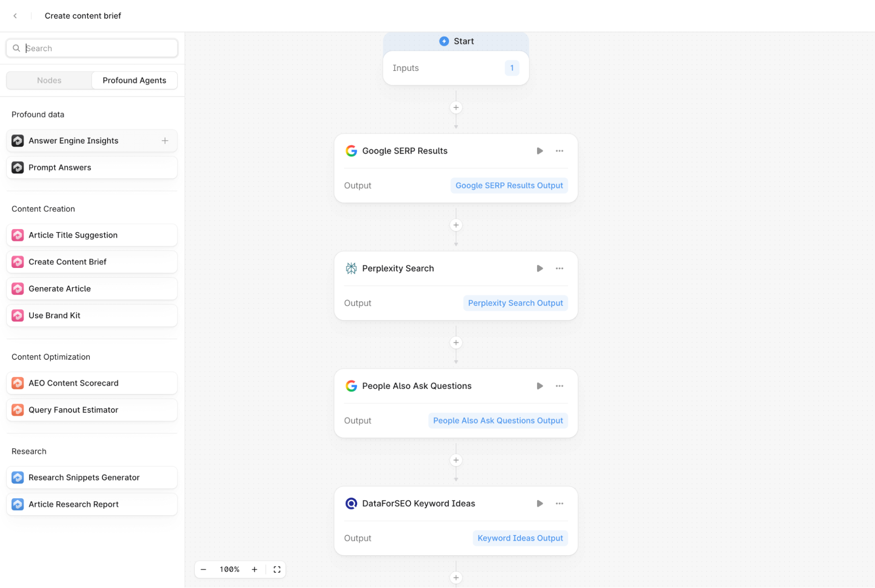Add Answer Engine Insights with plus icon

tap(165, 141)
